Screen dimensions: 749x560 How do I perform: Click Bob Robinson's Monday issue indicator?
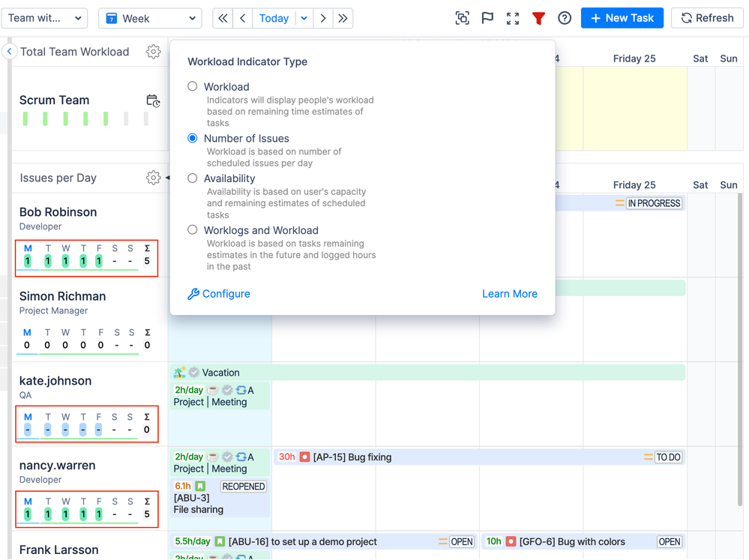[28, 261]
